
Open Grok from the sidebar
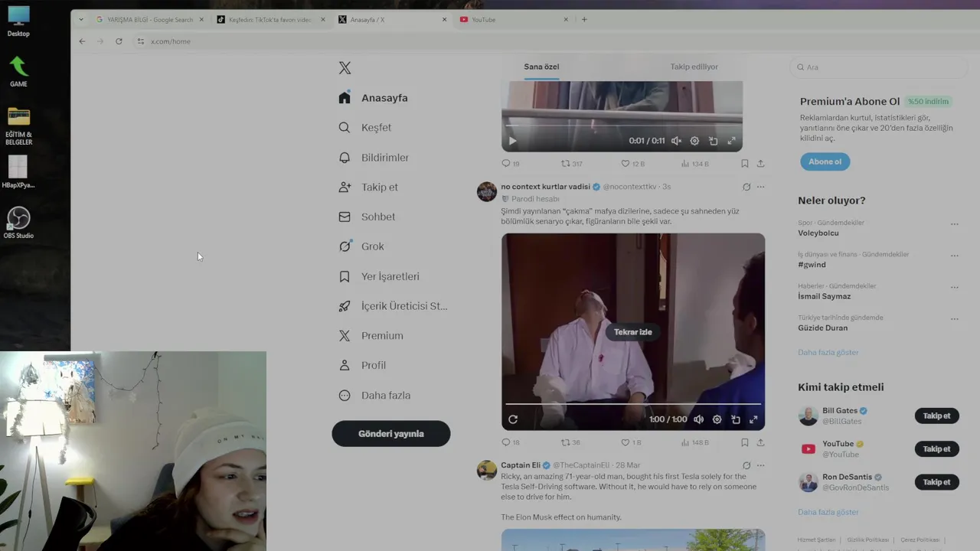pos(361,246)
